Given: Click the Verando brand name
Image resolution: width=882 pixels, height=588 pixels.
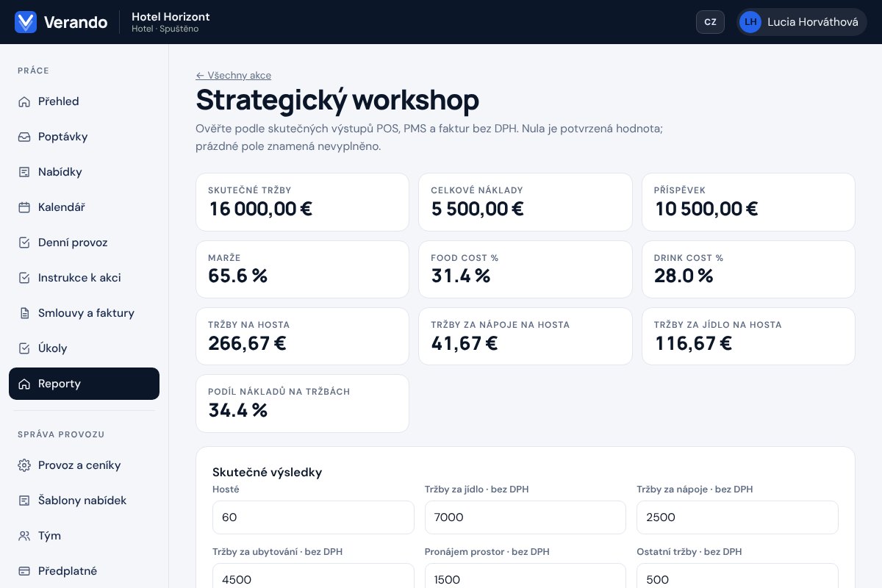Looking at the screenshot, I should (x=76, y=22).
